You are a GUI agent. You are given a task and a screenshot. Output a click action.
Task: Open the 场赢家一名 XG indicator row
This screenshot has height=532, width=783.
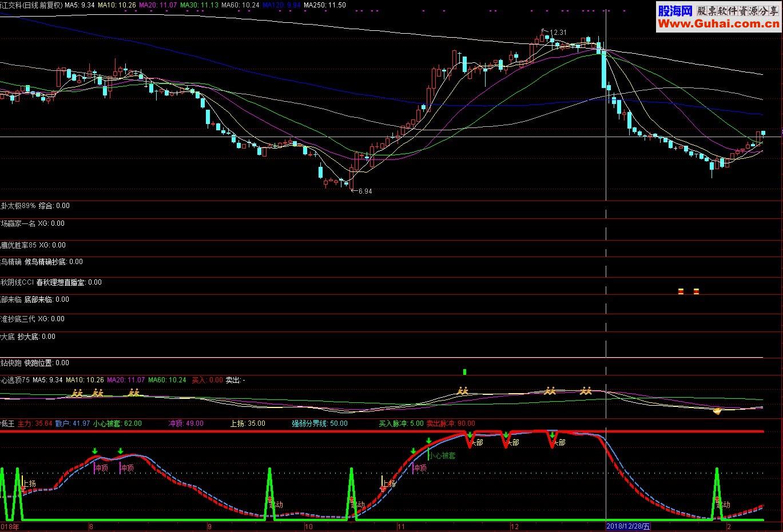pyautogui.click(x=32, y=223)
